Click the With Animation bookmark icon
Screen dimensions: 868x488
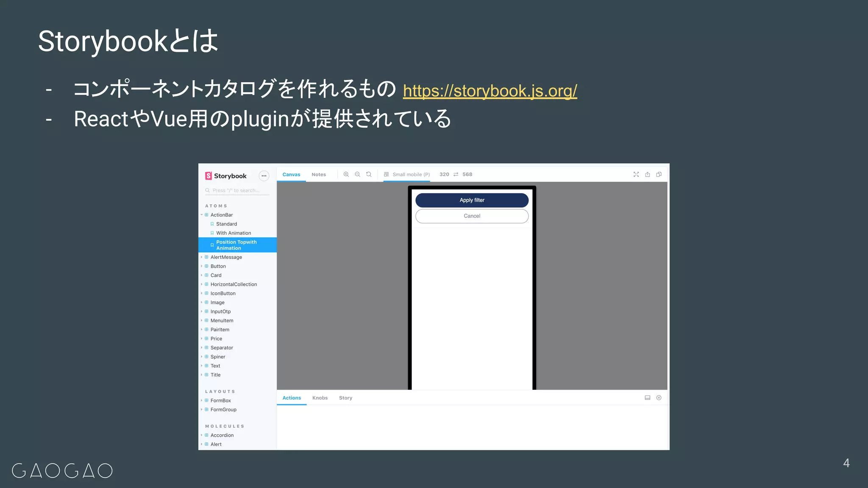pos(212,233)
